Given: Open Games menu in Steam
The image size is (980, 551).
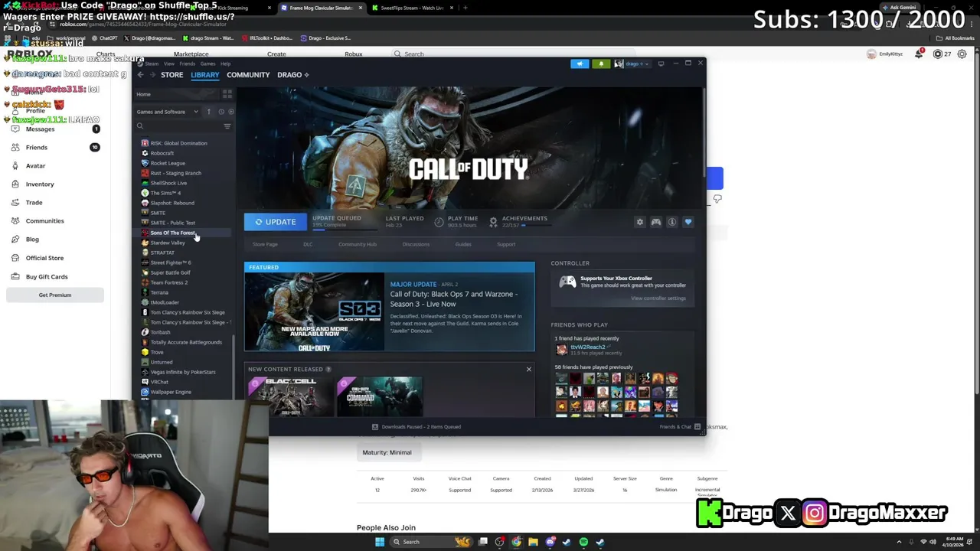Looking at the screenshot, I should click(x=207, y=64).
